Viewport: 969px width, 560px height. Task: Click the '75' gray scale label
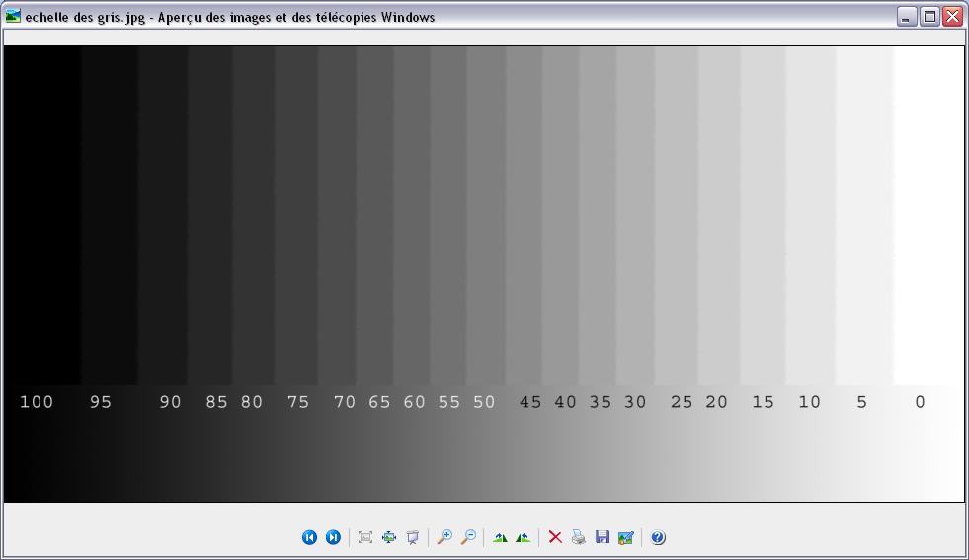tap(298, 402)
